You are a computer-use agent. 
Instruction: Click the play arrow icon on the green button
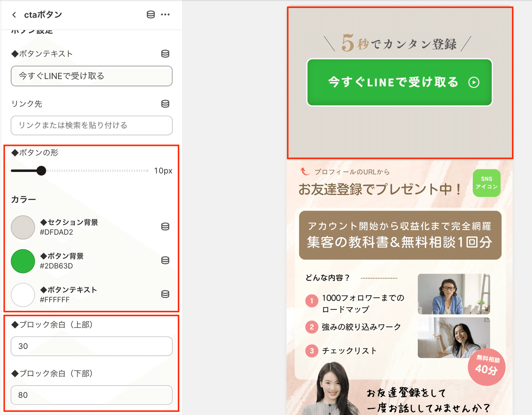pyautogui.click(x=474, y=82)
